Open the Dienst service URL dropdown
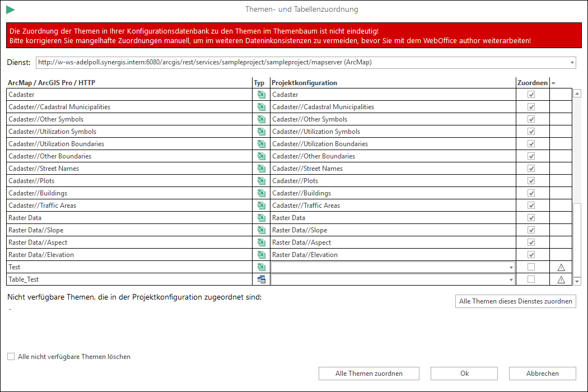This screenshot has height=392, width=588. point(572,63)
